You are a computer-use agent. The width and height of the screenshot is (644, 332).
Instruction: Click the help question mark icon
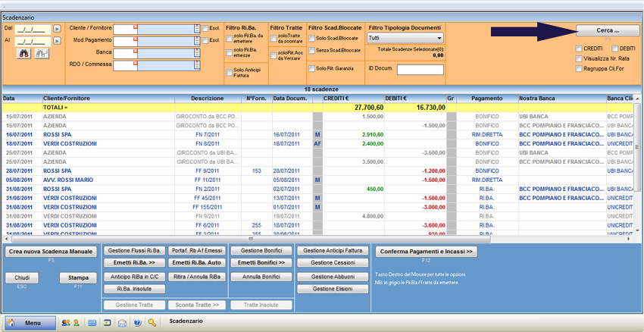[x=138, y=323]
